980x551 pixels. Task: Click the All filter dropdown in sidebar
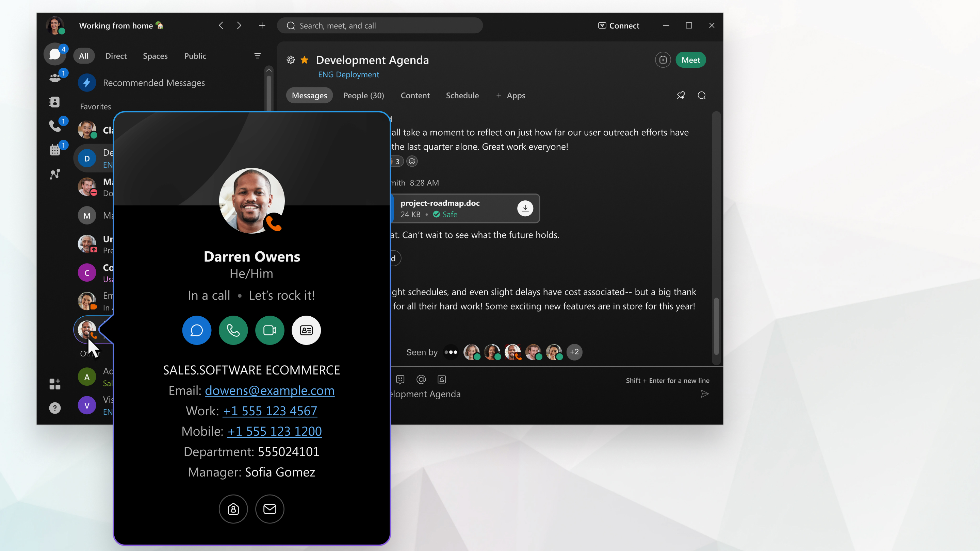point(83,56)
